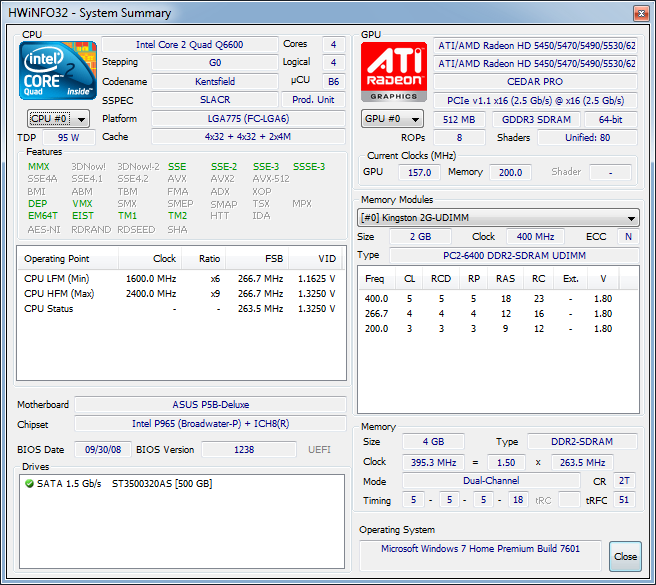Click the Windows 7 Home Premium OS field
Image resolution: width=656 pixels, height=585 pixels.
[480, 555]
